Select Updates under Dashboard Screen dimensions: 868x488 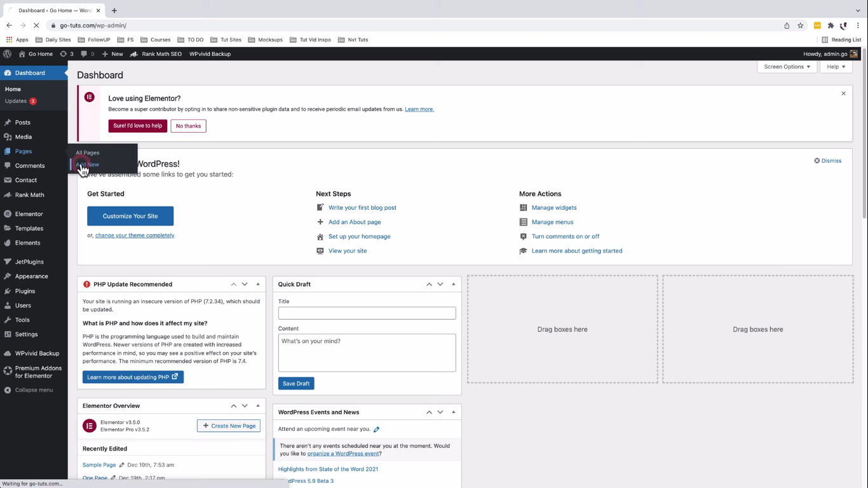coord(16,101)
